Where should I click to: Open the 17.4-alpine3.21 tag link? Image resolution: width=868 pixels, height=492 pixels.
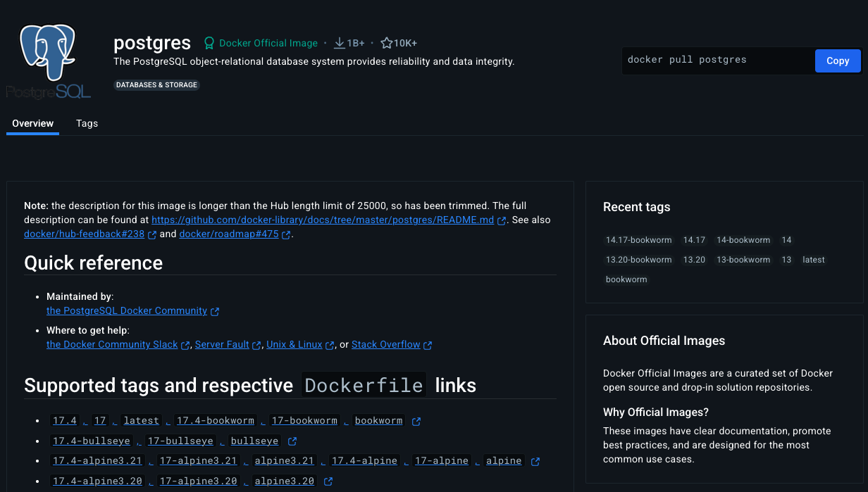click(98, 461)
